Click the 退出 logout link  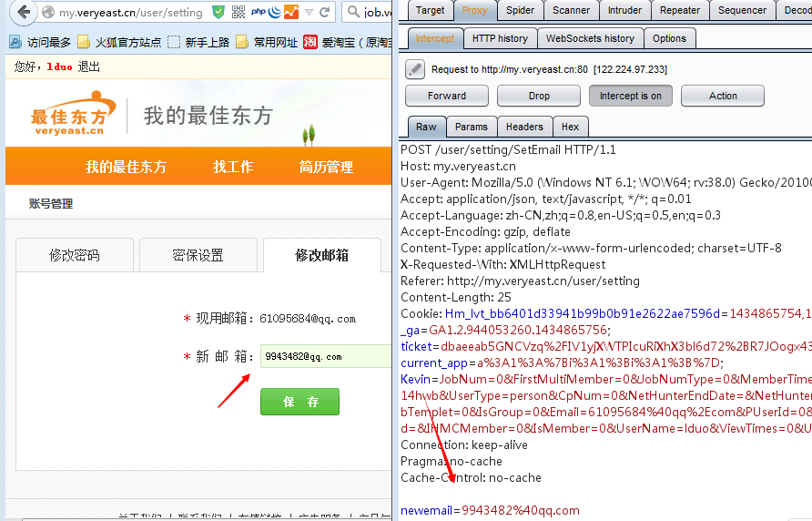[88, 66]
